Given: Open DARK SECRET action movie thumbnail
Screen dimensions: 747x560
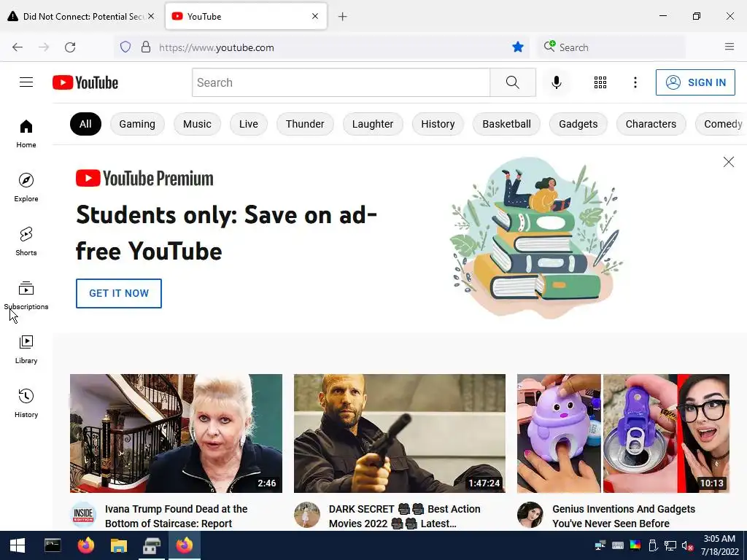Looking at the screenshot, I should click(400, 433).
